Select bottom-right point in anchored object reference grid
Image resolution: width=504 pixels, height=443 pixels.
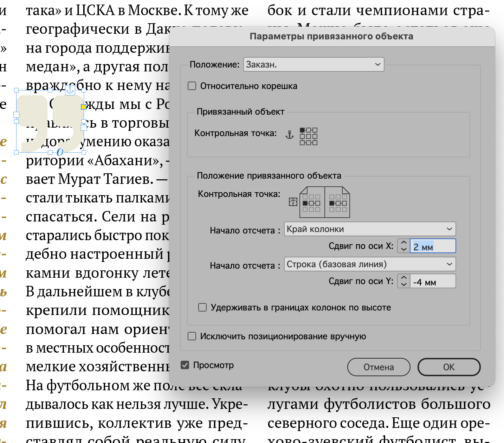315,142
